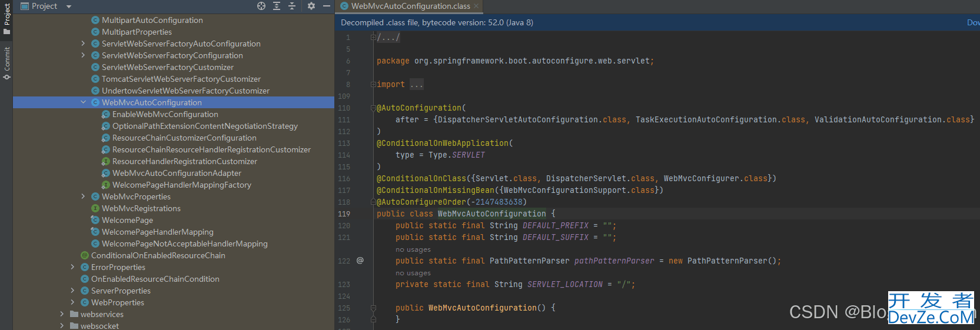Click EnableWebMvcConfiguration inner class icon
The image size is (980, 330).
(106, 114)
